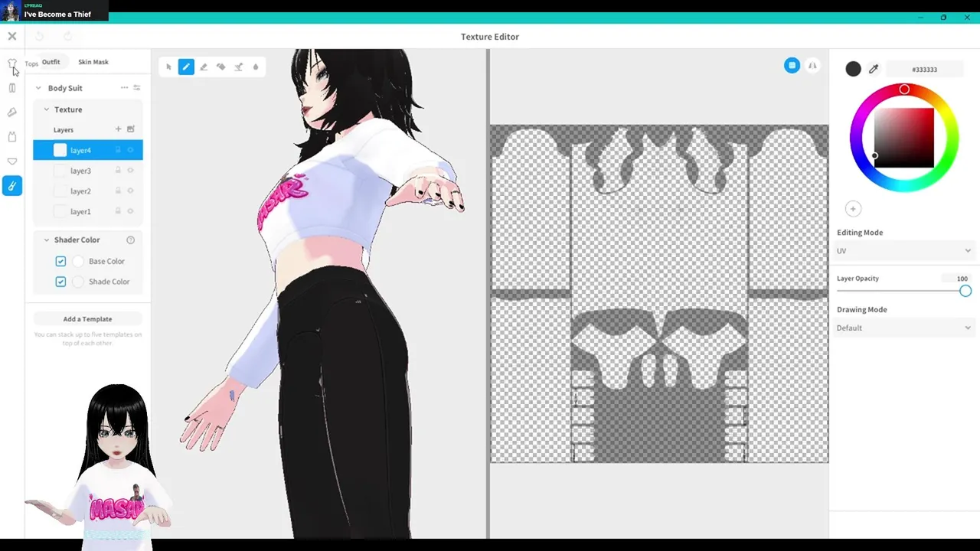
Task: Select the droplet blur tool
Action: [256, 67]
